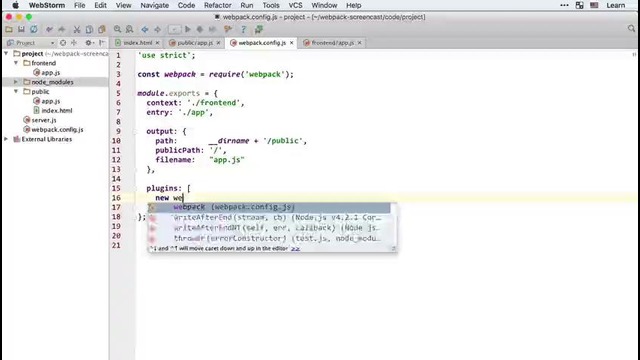640x360 pixels.
Task: Select webpack.config.js in project tree
Action: click(57, 130)
